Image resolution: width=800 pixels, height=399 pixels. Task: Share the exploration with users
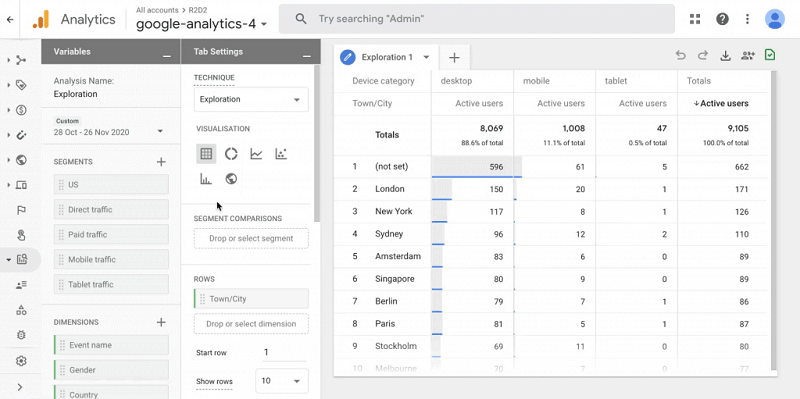747,56
